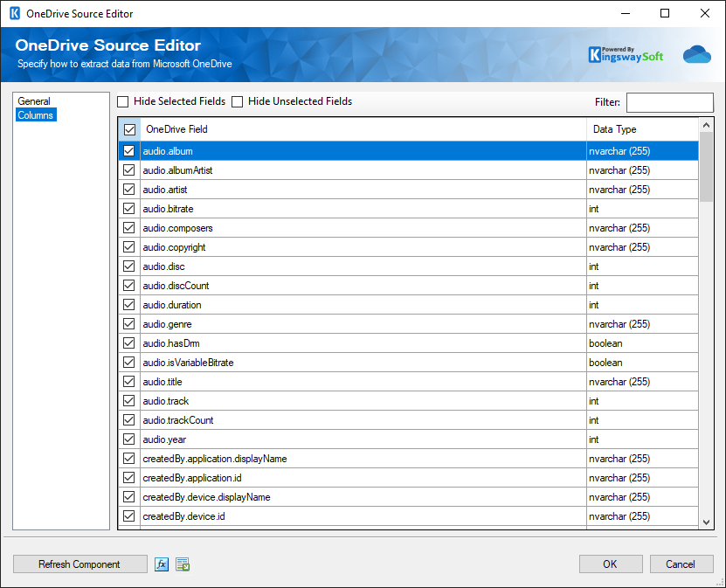Uncheck the audio.album field
This screenshot has width=726, height=588.
(129, 151)
